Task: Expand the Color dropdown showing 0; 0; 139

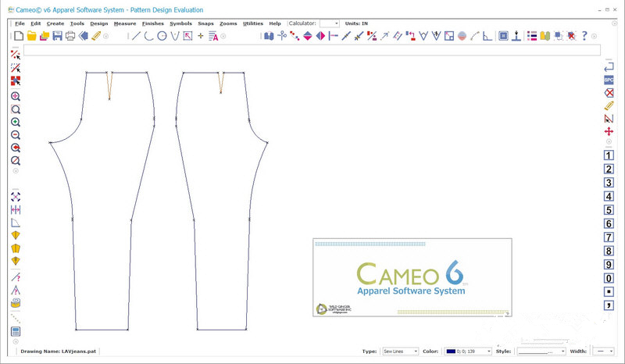Action: click(489, 352)
